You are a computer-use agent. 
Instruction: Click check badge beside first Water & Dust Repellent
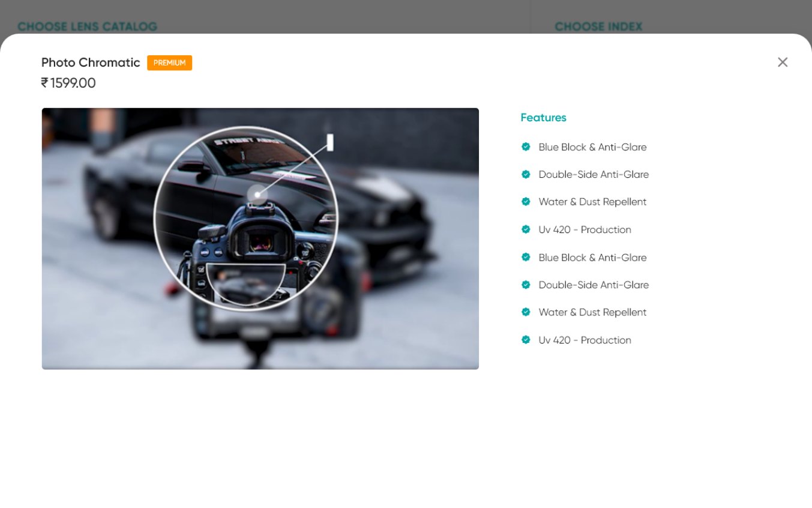point(526,202)
